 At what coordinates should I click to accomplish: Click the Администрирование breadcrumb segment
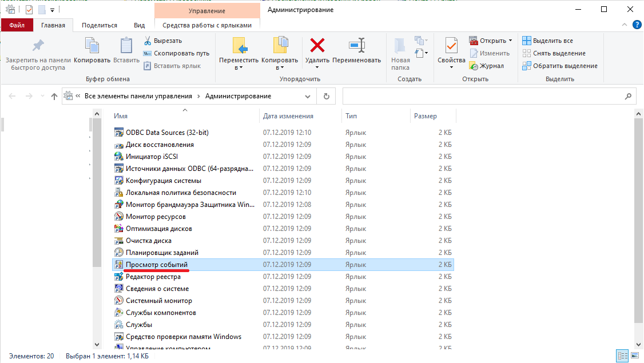point(238,96)
